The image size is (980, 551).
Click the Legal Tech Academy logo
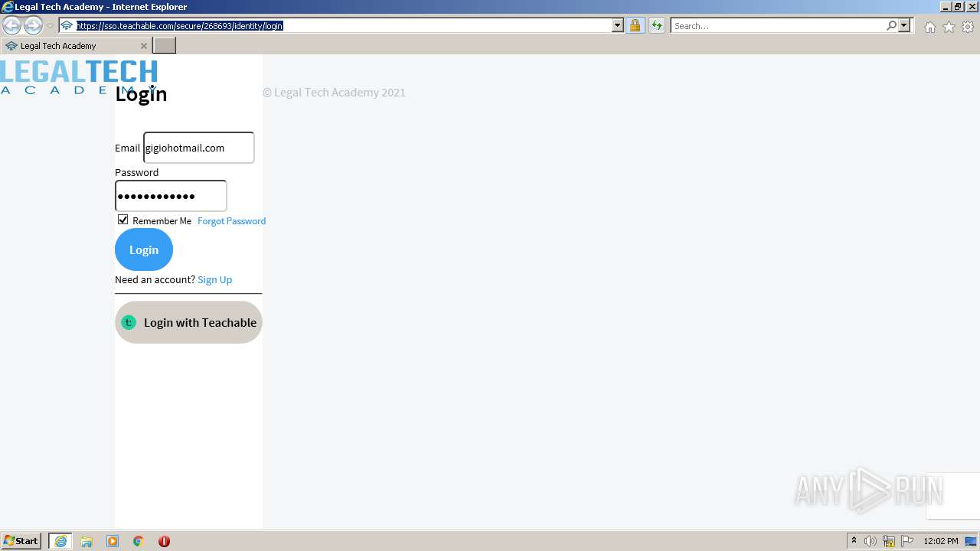79,77
